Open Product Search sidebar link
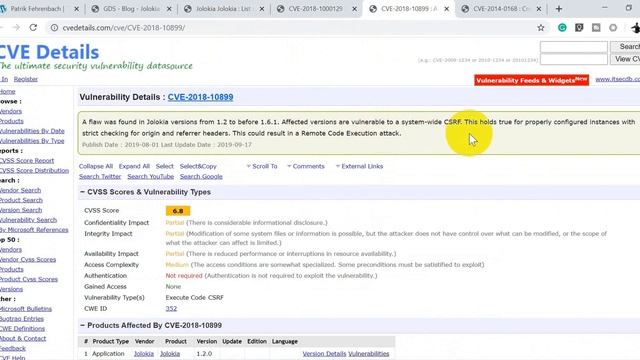The height and width of the screenshot is (360, 640). (x=21, y=200)
